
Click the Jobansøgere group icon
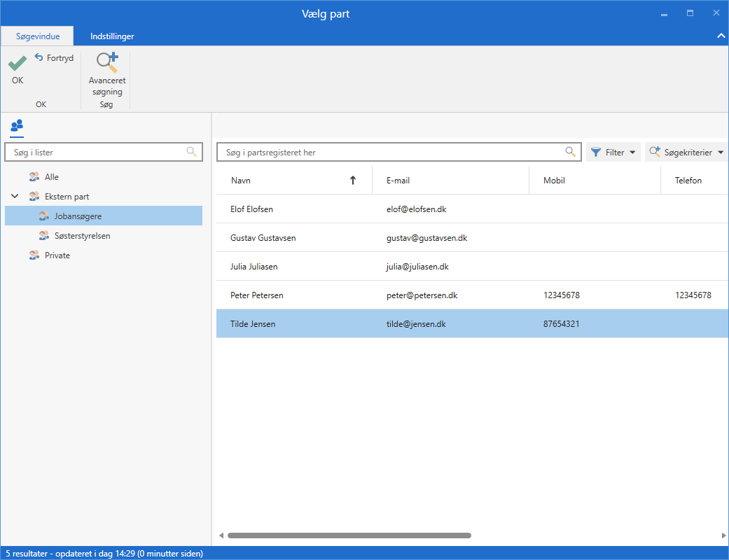click(x=43, y=216)
